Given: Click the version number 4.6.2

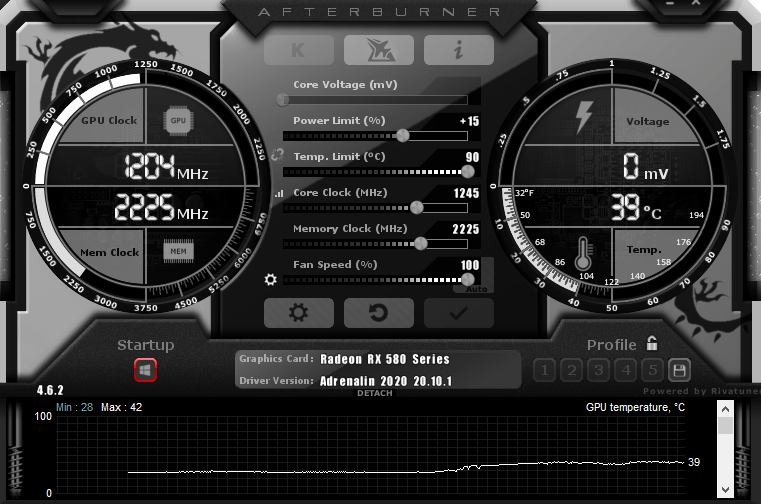Looking at the screenshot, I should coord(50,390).
